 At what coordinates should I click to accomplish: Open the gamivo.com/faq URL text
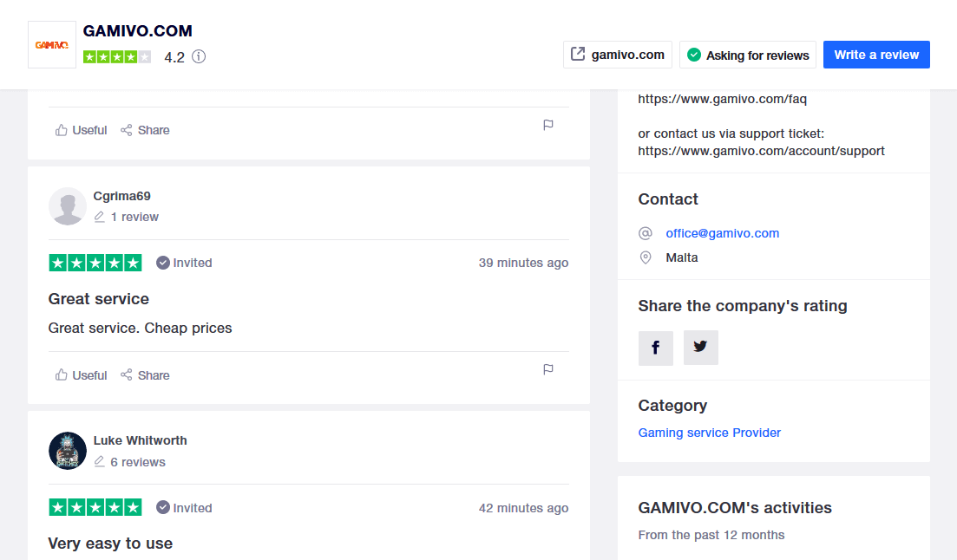(723, 99)
